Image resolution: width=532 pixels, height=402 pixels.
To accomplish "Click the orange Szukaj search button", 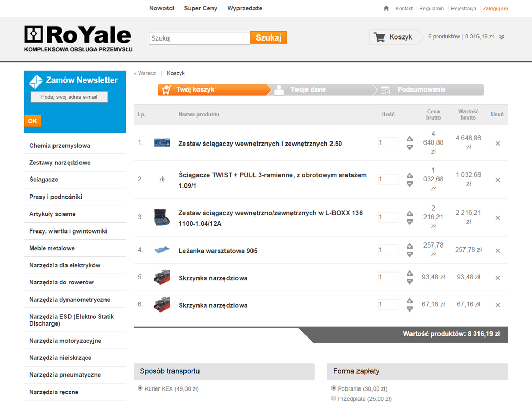I will click(x=268, y=38).
